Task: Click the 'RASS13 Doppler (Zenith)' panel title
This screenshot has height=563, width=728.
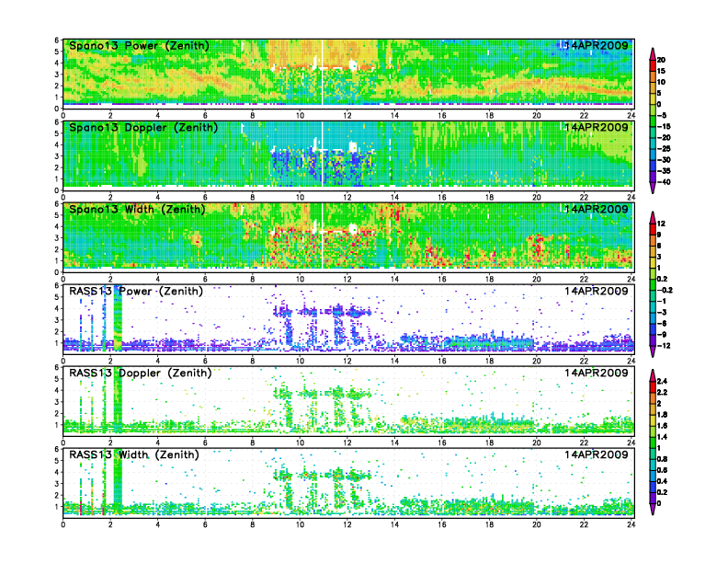Action: pos(141,373)
